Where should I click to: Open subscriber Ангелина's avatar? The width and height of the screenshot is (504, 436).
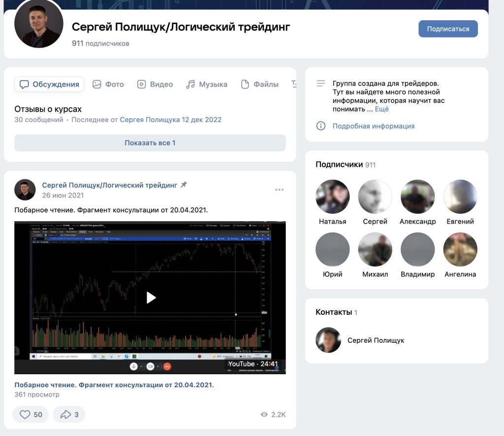(x=460, y=249)
